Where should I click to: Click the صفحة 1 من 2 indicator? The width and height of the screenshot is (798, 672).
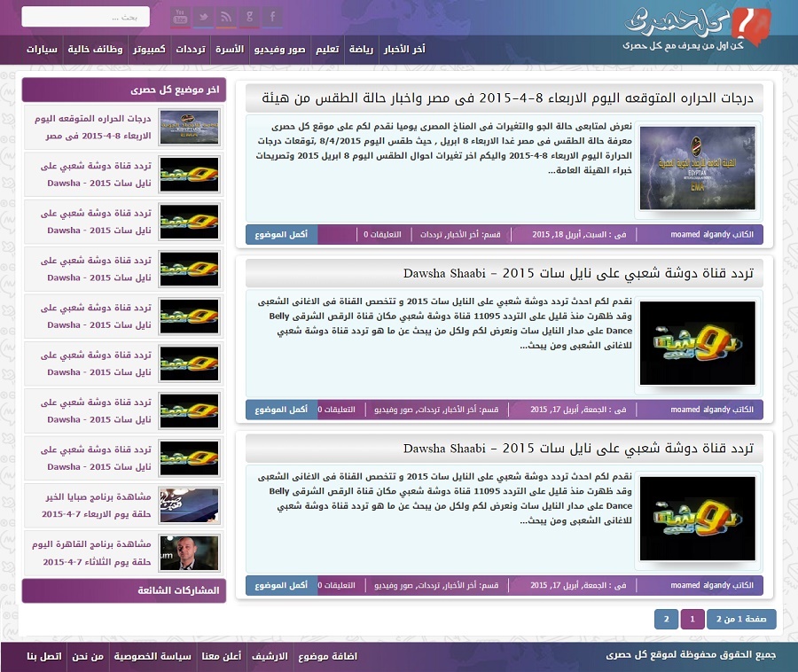[741, 619]
